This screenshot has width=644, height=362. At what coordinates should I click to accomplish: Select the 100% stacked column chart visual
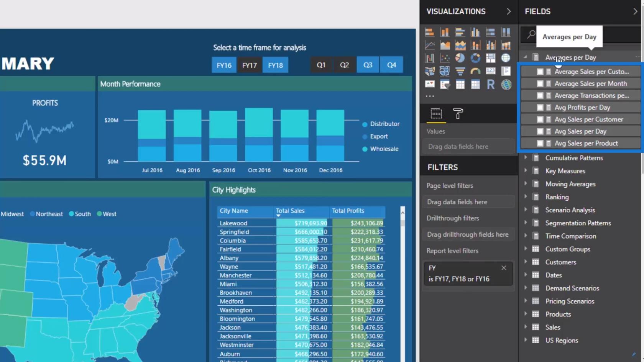click(x=506, y=32)
